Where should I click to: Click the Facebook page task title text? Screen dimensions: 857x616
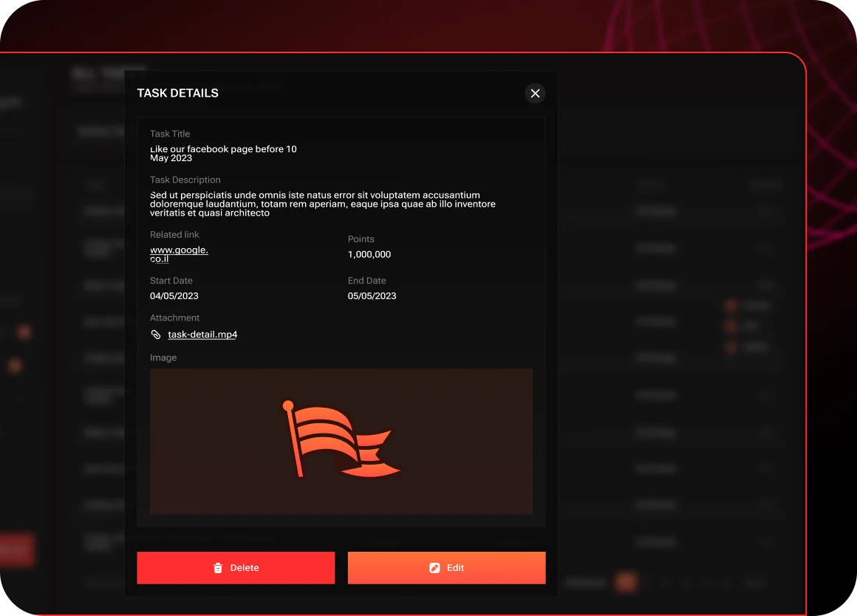coord(222,153)
